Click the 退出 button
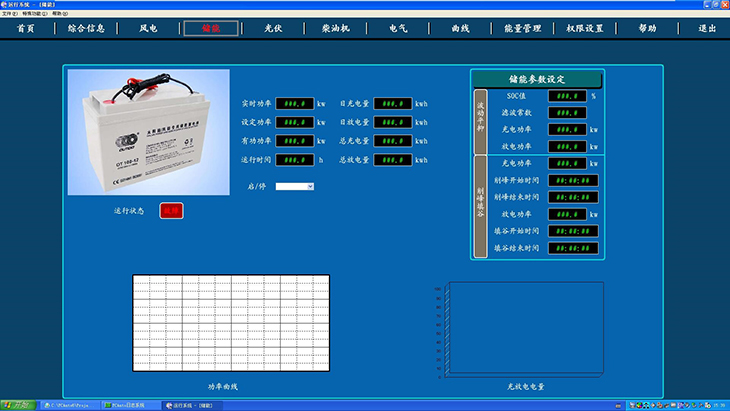This screenshot has width=730, height=411. [x=707, y=29]
